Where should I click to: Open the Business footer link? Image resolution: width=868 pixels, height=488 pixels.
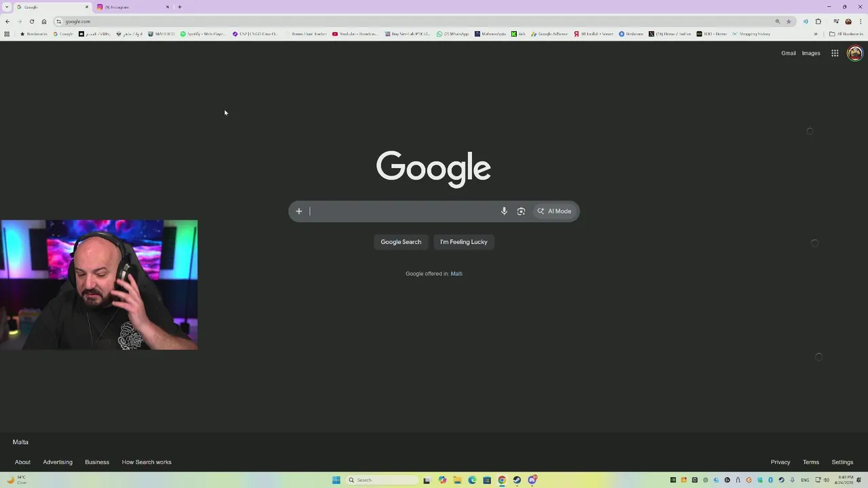coord(97,462)
